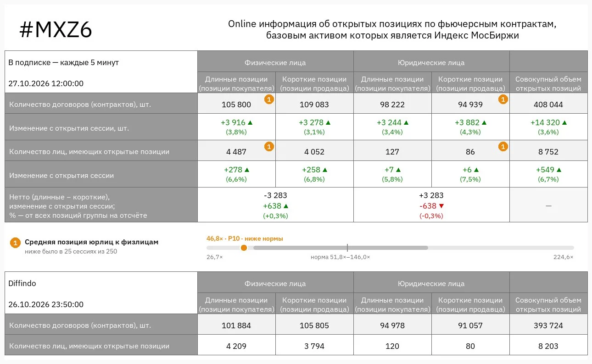592x364 pixels.
Task: Click the value 4 052 in holders row
Action: click(x=314, y=152)
